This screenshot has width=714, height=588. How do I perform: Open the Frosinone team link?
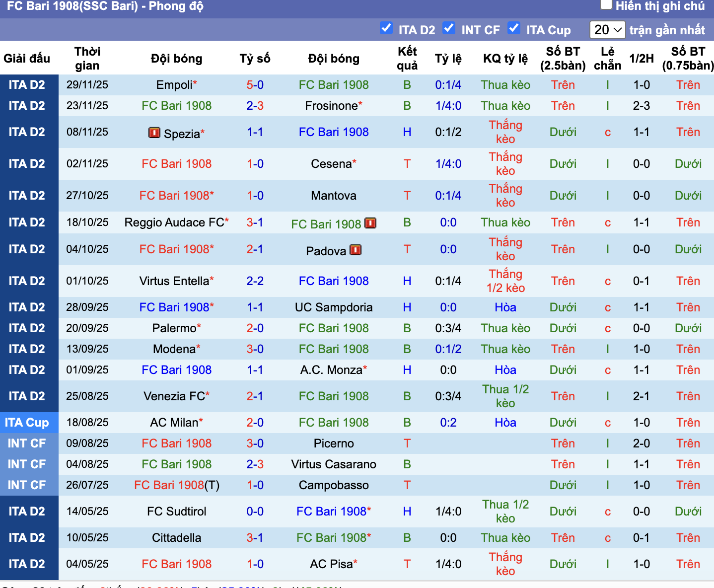(x=331, y=106)
